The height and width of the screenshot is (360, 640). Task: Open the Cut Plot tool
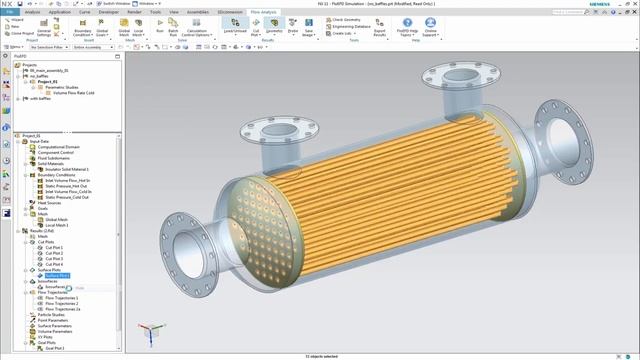(x=256, y=27)
